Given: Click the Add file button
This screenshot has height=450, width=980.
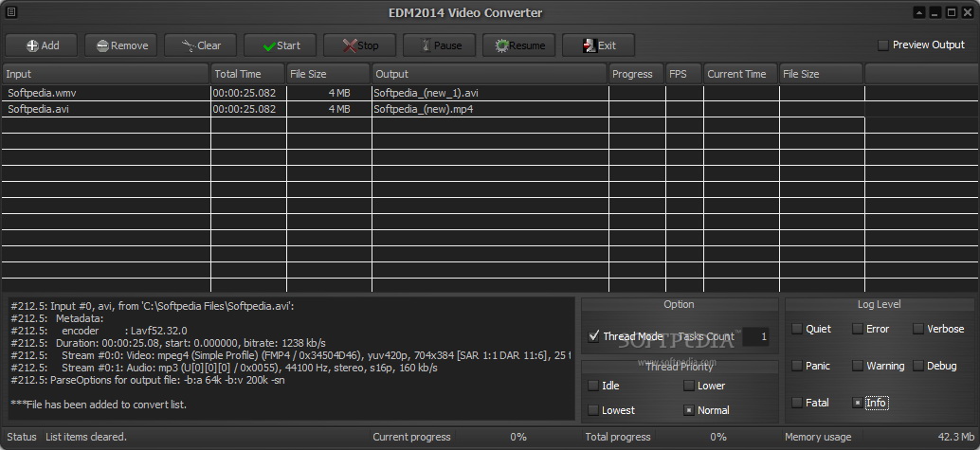Looking at the screenshot, I should [x=43, y=45].
